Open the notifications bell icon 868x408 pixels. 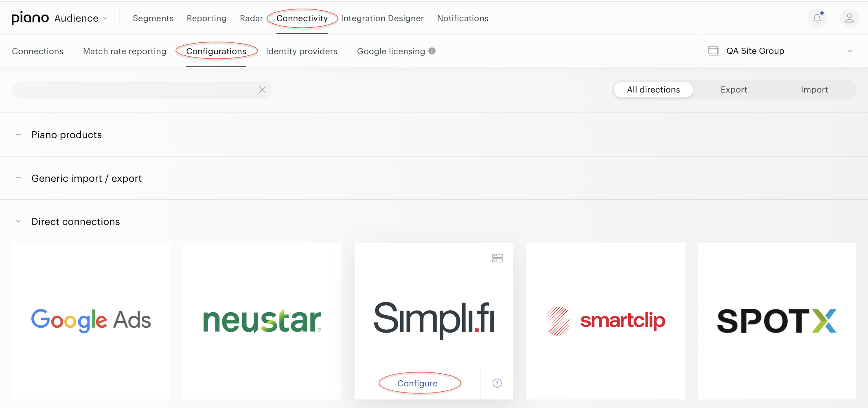[x=817, y=18]
